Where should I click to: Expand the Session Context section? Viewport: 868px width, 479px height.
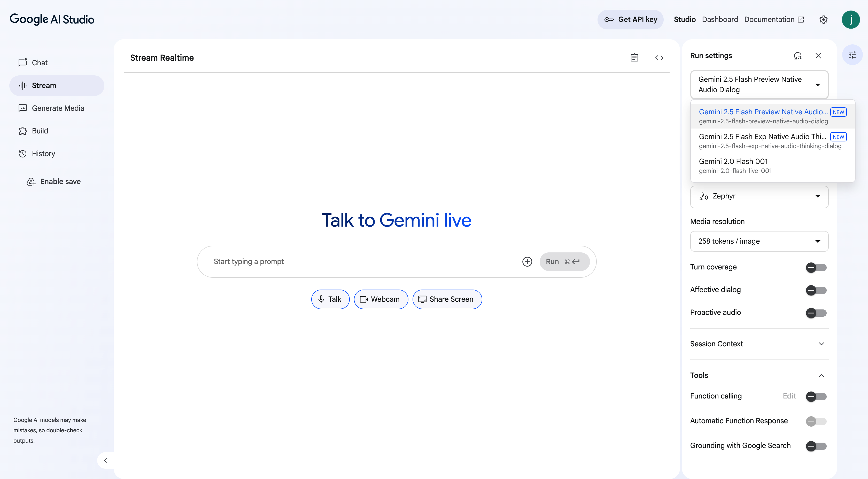(759, 344)
